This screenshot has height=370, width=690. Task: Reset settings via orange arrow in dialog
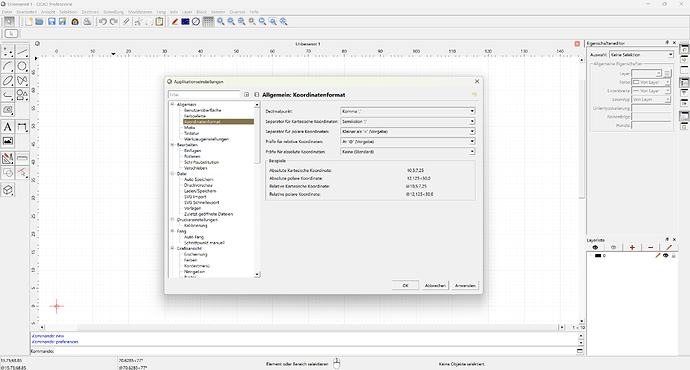(x=474, y=95)
